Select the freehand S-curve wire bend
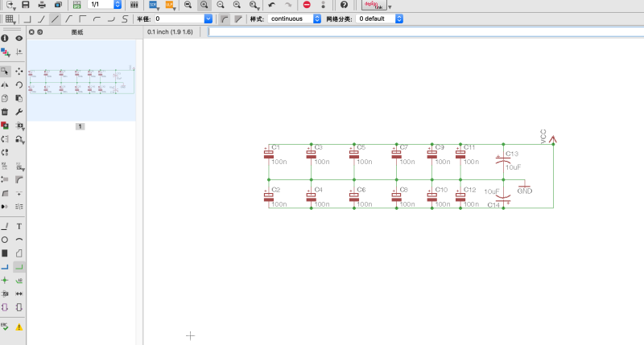Screen dimensions: 644x345 pyautogui.click(x=125, y=18)
